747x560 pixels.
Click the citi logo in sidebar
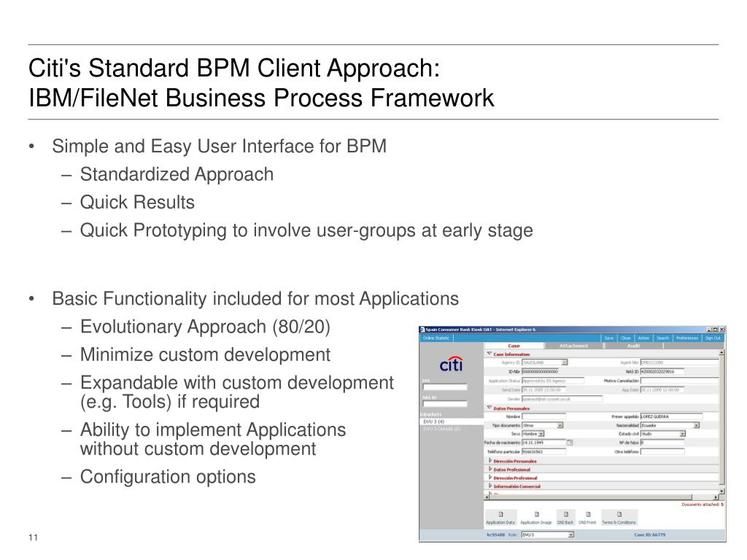tap(451, 365)
